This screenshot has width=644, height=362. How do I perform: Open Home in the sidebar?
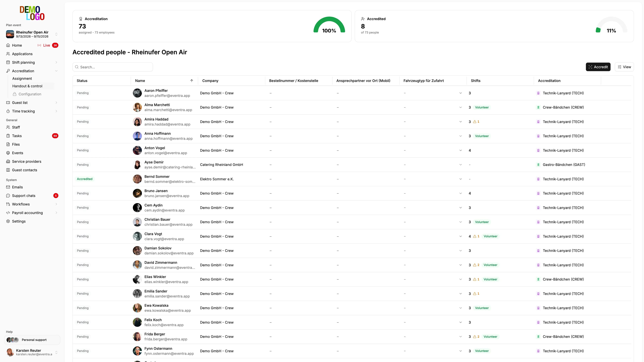point(17,45)
